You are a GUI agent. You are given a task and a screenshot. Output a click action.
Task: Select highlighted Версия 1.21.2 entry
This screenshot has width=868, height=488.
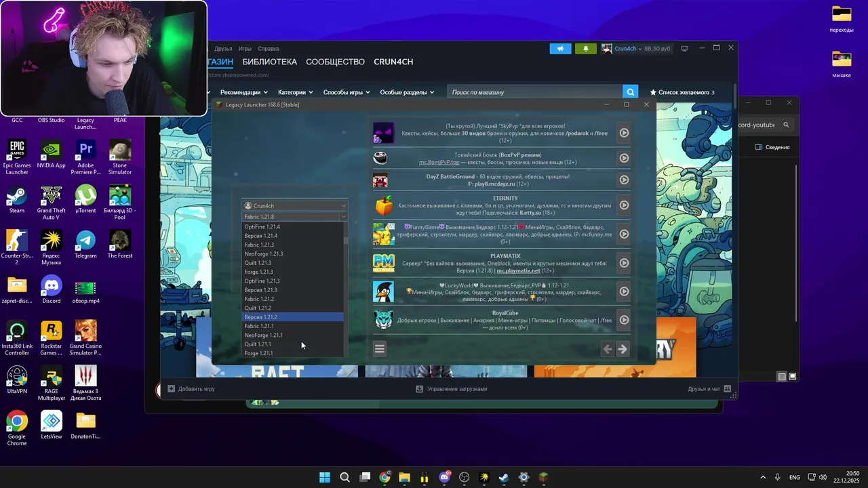click(x=293, y=317)
